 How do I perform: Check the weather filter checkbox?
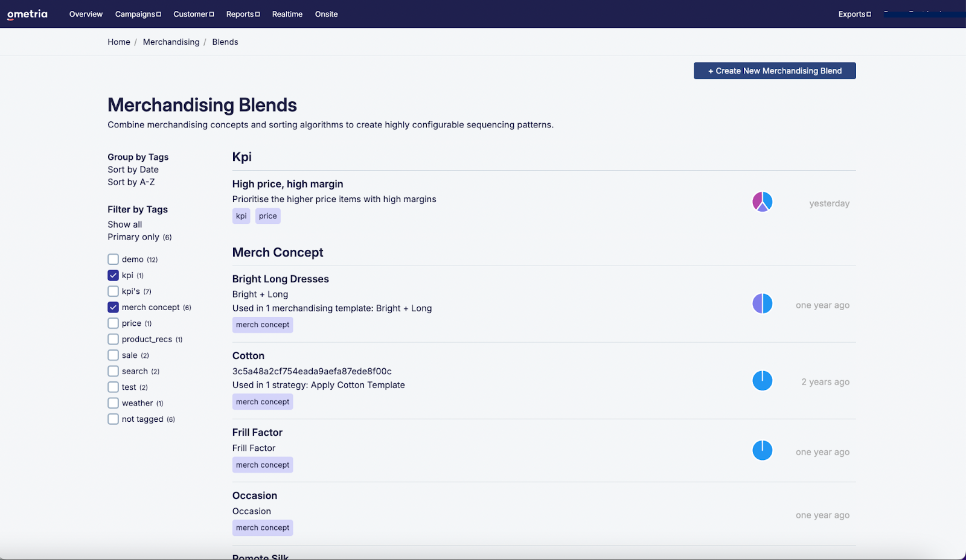[x=113, y=403]
